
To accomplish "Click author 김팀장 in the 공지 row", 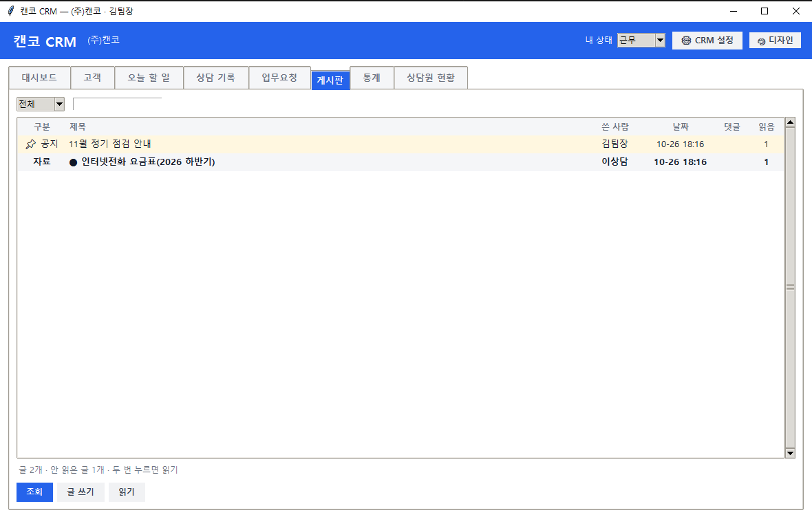I will point(615,144).
